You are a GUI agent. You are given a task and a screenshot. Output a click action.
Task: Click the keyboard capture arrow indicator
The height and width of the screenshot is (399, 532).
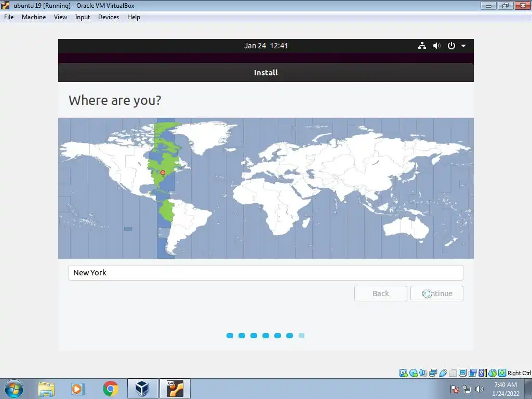[502, 373]
